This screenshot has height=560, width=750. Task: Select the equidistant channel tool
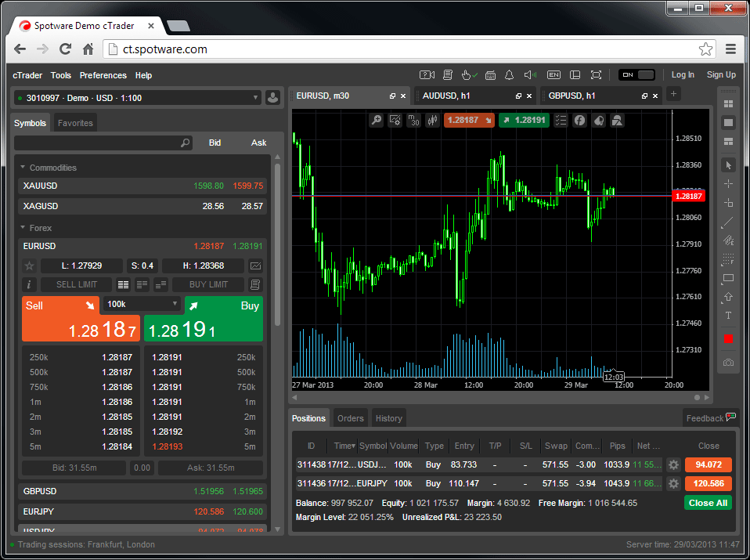click(x=729, y=240)
